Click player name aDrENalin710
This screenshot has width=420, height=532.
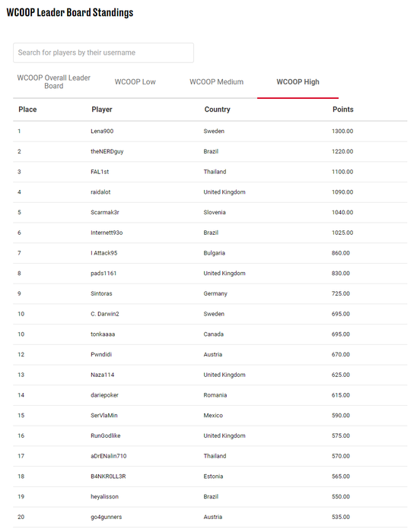point(108,456)
